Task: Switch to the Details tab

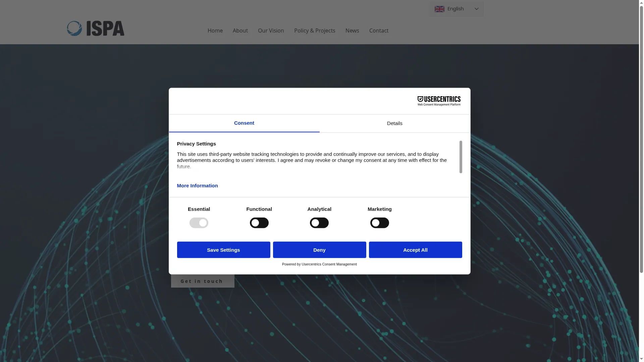Action: [395, 123]
